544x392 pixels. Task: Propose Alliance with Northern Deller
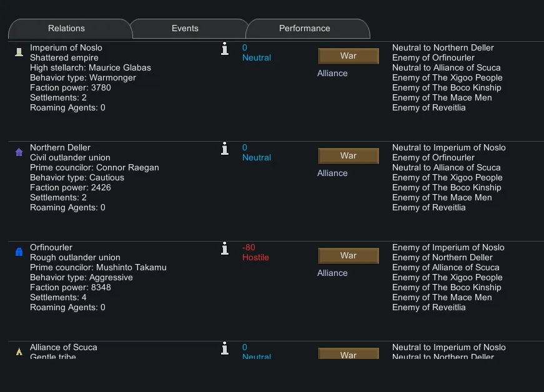332,174
